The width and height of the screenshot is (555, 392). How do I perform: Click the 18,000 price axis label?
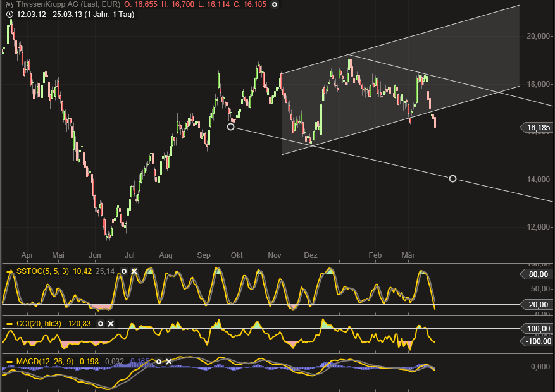pos(538,84)
